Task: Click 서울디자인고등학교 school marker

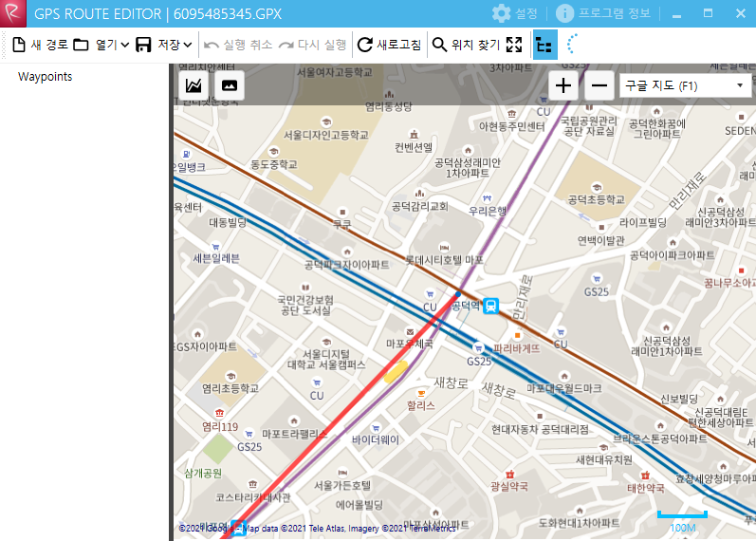Action: tap(326, 122)
